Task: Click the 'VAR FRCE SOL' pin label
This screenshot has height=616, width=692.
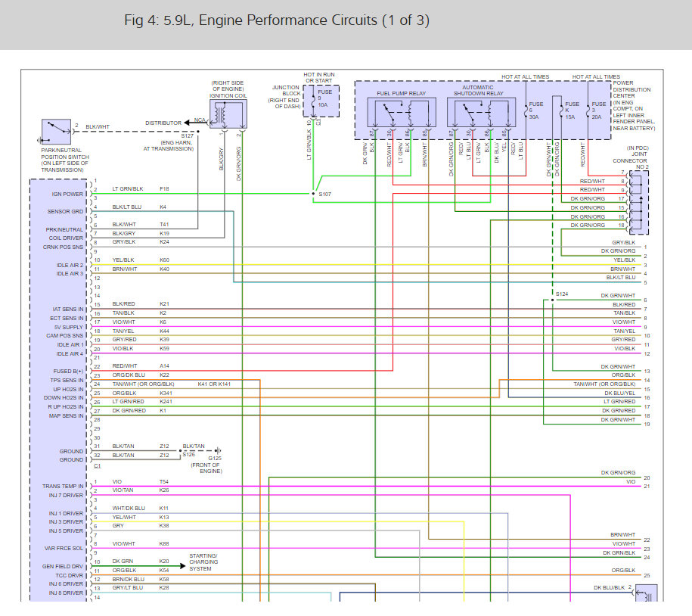Action: click(x=64, y=549)
